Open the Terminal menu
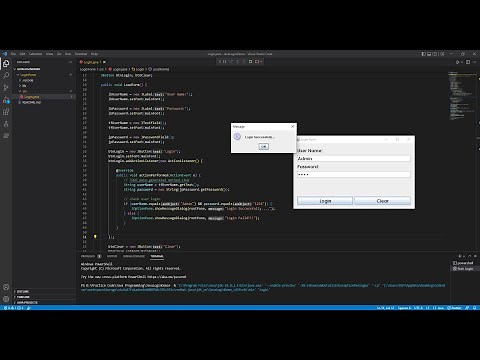The image size is (480, 360). 81,54
